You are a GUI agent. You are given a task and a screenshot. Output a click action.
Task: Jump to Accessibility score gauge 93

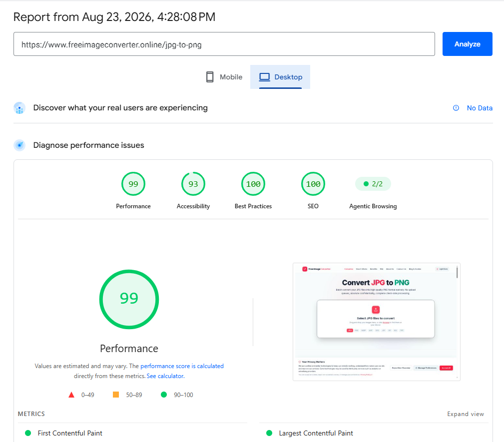click(x=193, y=184)
